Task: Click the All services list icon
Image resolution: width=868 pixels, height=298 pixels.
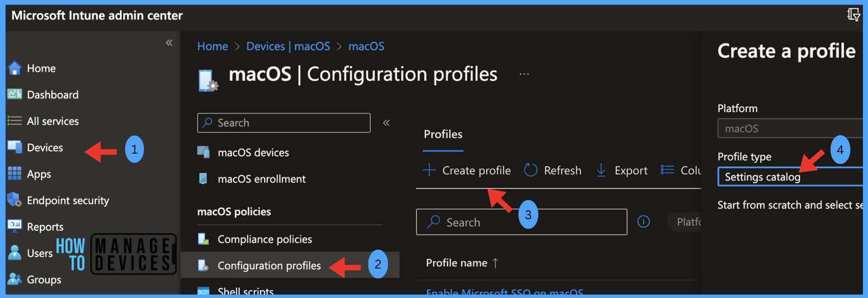Action: pos(15,121)
